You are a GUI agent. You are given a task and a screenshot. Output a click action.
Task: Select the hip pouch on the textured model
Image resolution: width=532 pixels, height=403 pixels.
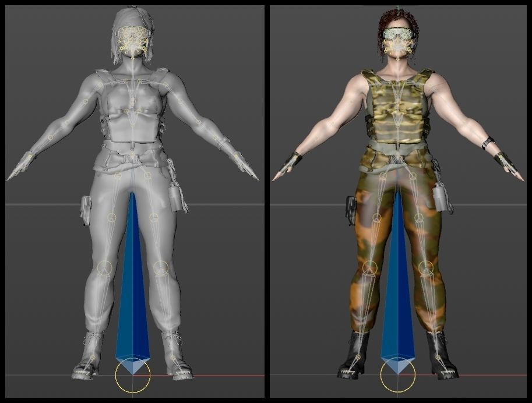(x=442, y=197)
